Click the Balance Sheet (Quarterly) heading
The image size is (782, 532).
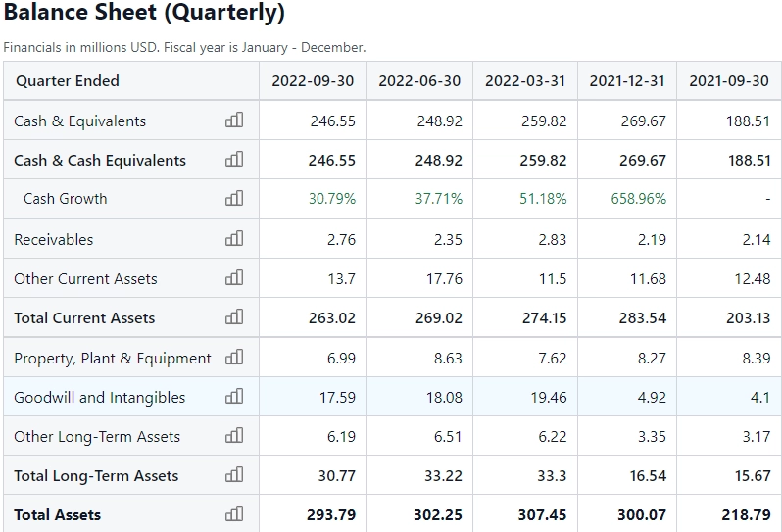pyautogui.click(x=144, y=15)
